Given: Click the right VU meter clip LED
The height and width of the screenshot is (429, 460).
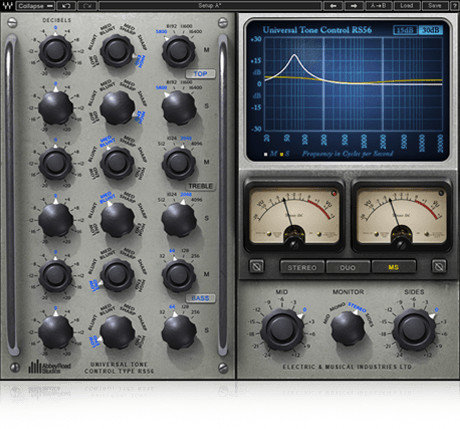Looking at the screenshot, I should 441,193.
